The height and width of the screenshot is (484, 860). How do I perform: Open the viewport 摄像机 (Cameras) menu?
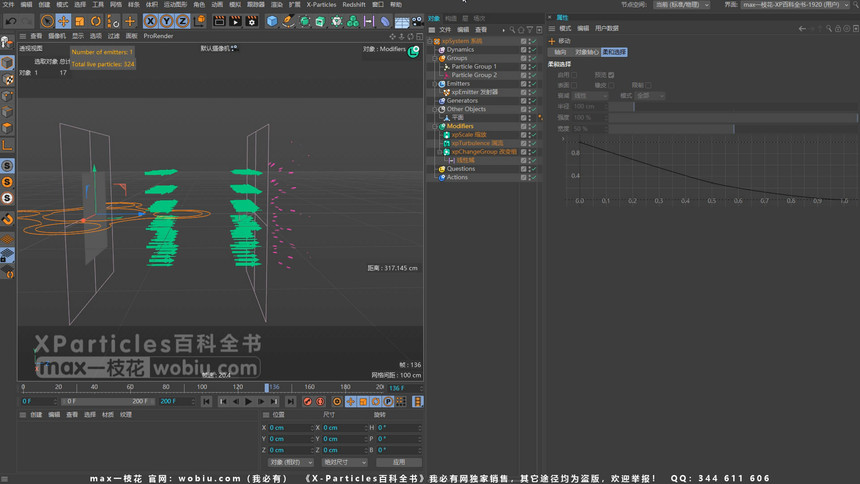tap(56, 36)
